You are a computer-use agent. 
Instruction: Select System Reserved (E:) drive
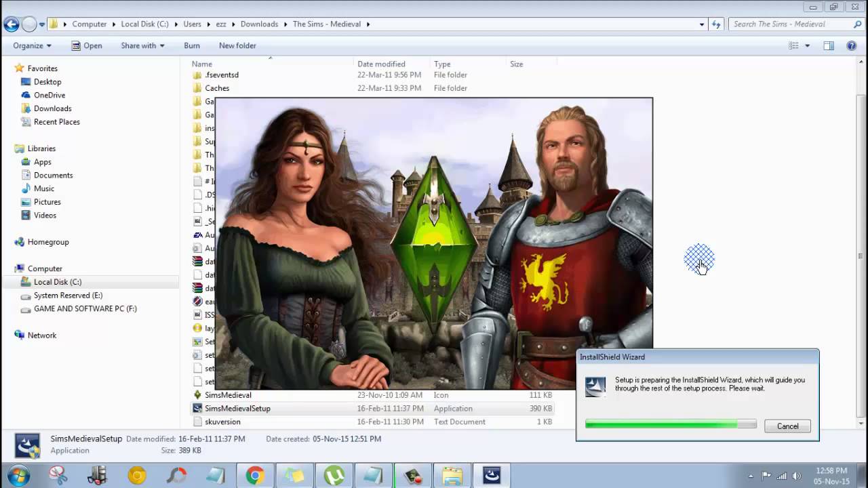(x=68, y=296)
